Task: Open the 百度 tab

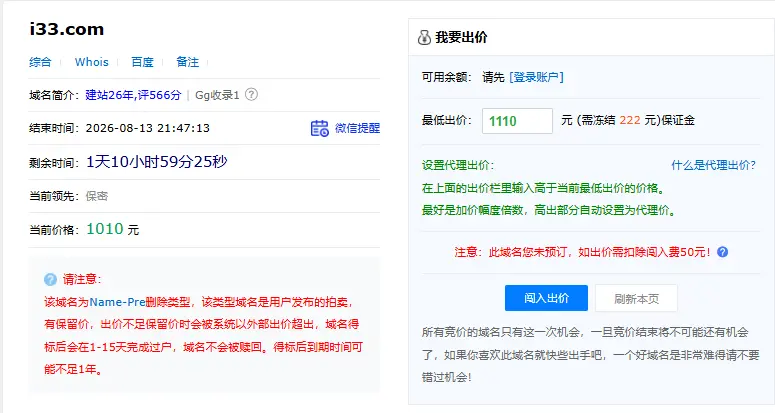Action: [142, 62]
